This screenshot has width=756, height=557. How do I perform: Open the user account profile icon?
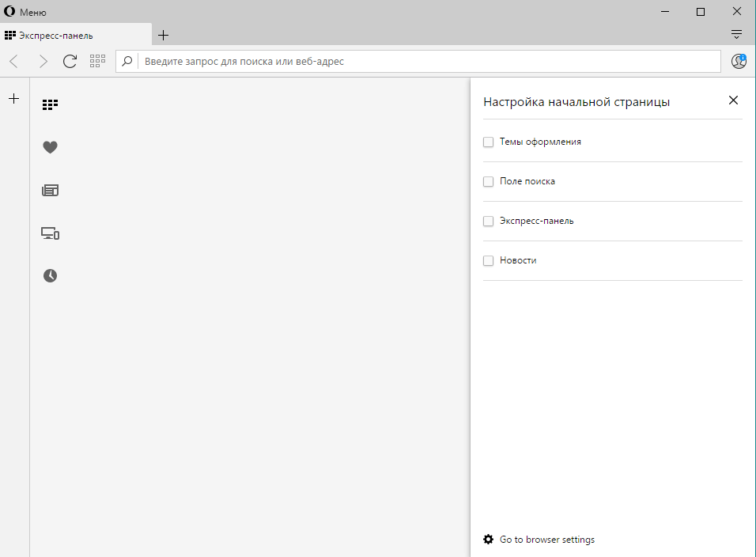[x=739, y=61]
